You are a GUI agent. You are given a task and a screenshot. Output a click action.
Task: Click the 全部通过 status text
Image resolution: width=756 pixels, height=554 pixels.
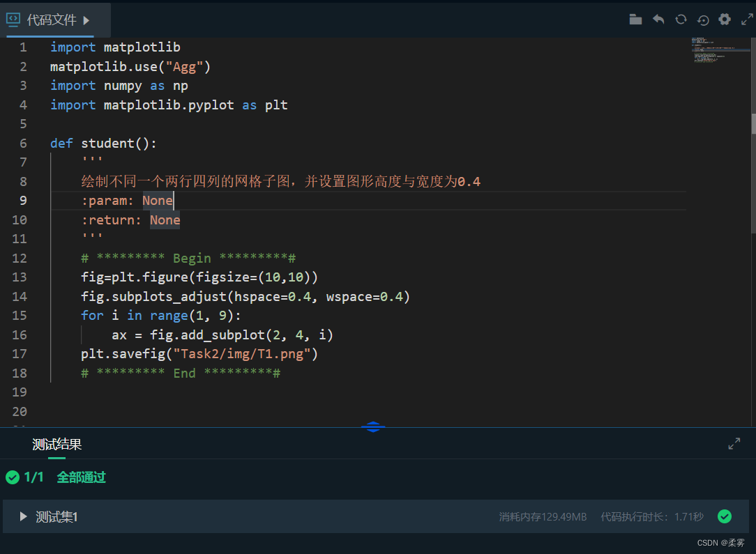81,477
